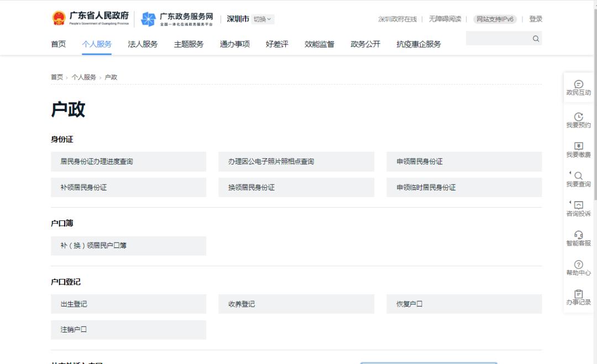Viewport: 597px width, 364px height.
Task: Click into the header search input field
Action: point(498,39)
